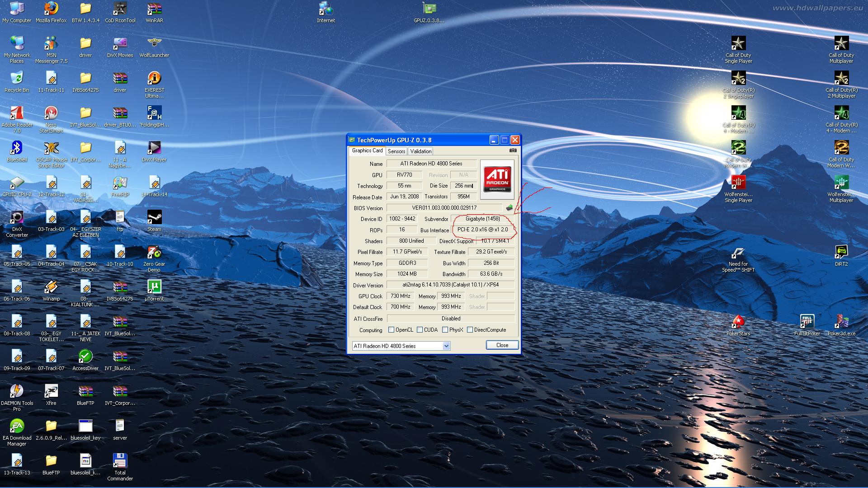
Task: Select the CoD RconTool icon
Action: point(120,12)
